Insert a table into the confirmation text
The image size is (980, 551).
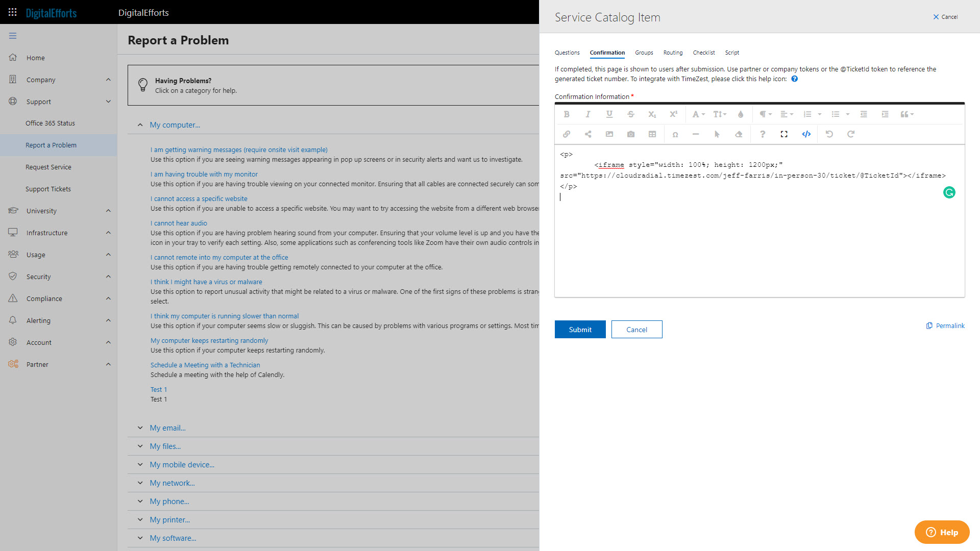(652, 134)
